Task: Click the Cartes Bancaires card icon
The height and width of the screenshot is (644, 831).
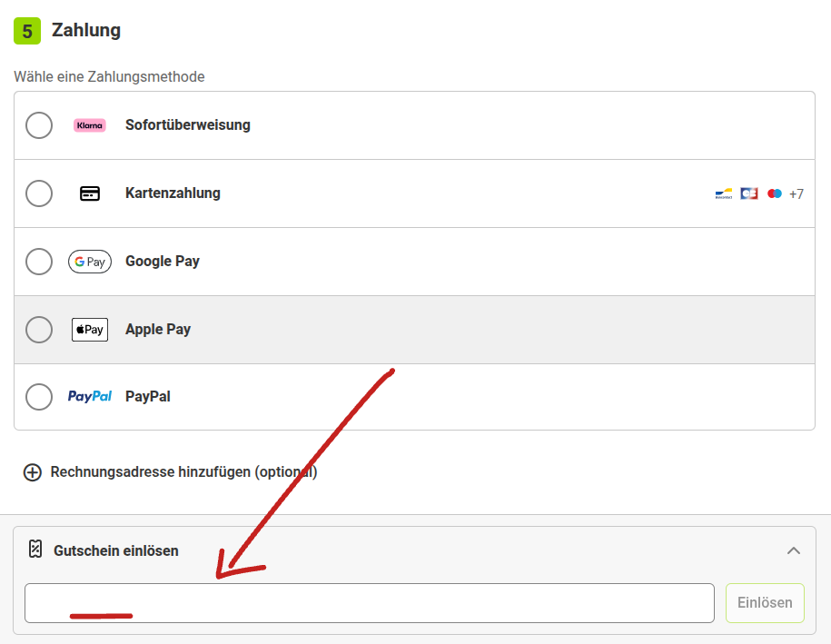Action: click(x=747, y=193)
